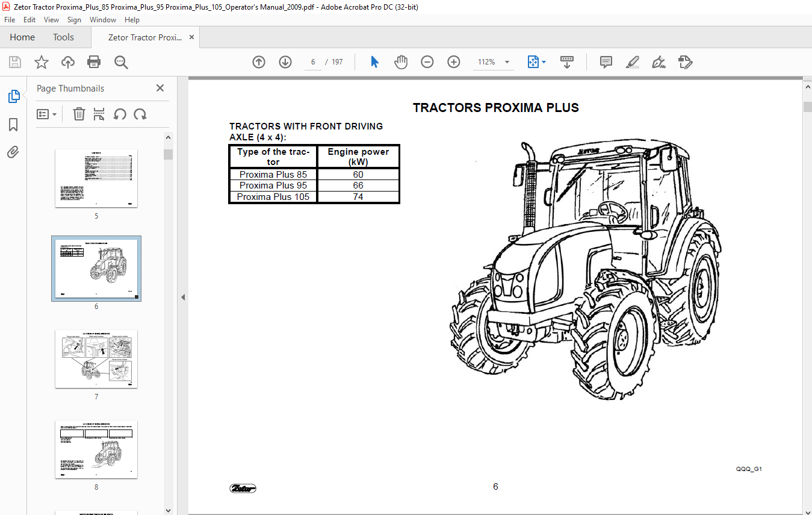Click document scrollbar up arrow
Viewport: 812px width, 515px height.
[x=807, y=86]
